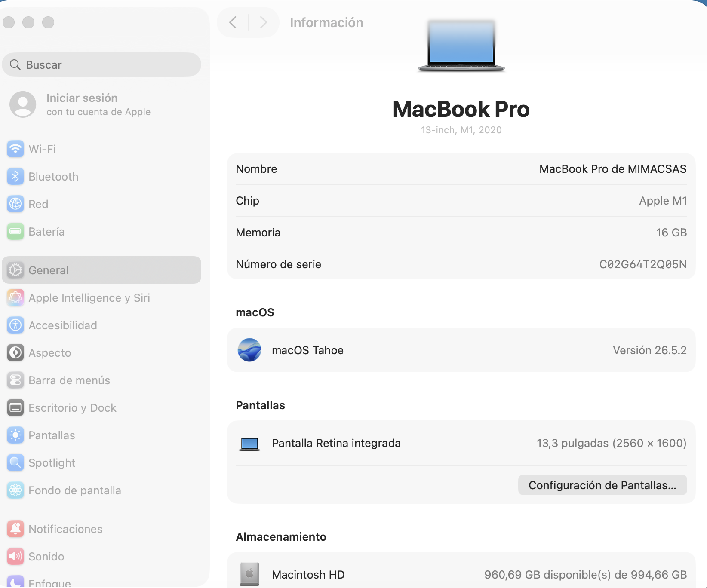The width and height of the screenshot is (707, 588).
Task: Click the Macintosh HD label
Action: (x=308, y=575)
